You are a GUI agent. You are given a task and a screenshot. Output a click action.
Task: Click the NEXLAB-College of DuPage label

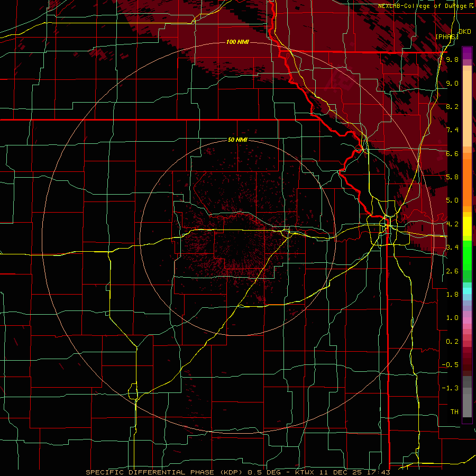click(424, 6)
